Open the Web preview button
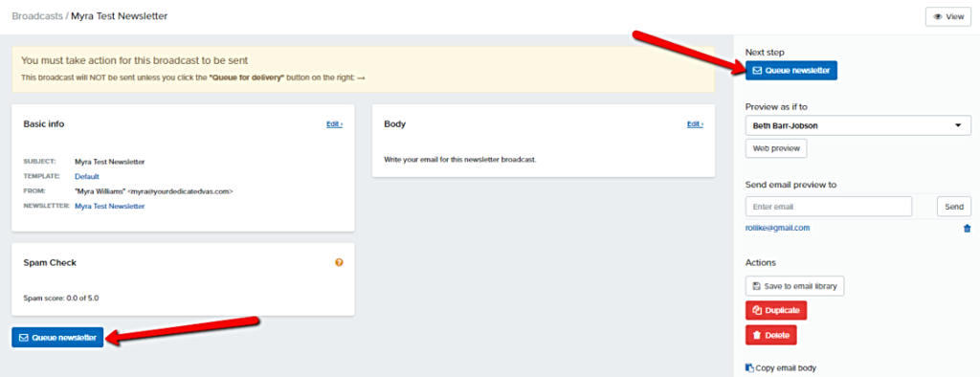 click(x=775, y=149)
